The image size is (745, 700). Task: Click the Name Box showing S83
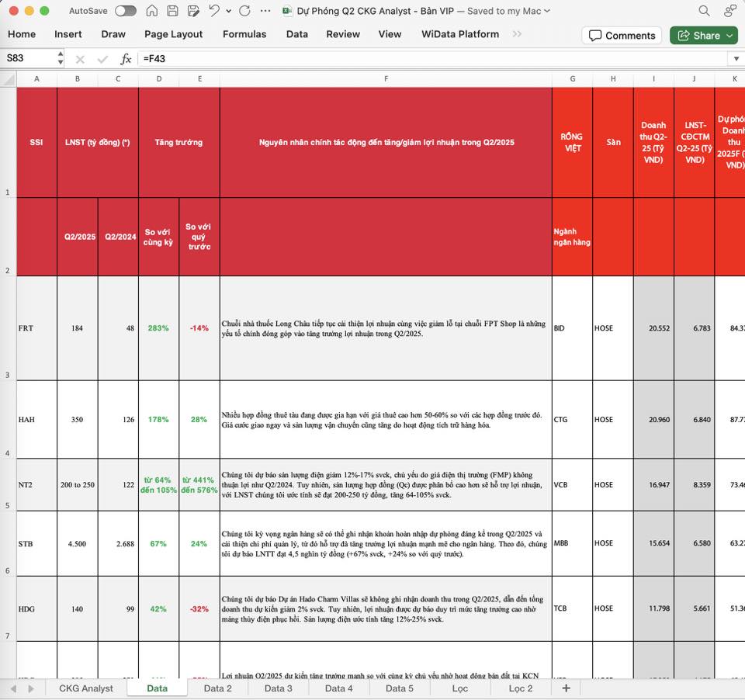coord(28,59)
